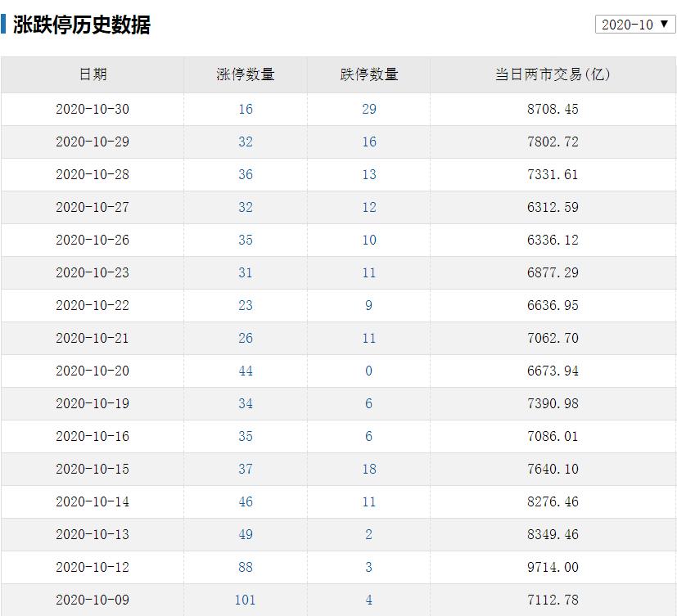The image size is (677, 616).
Task: Open limit-up count 44 for 2020-10-20
Action: pos(245,371)
